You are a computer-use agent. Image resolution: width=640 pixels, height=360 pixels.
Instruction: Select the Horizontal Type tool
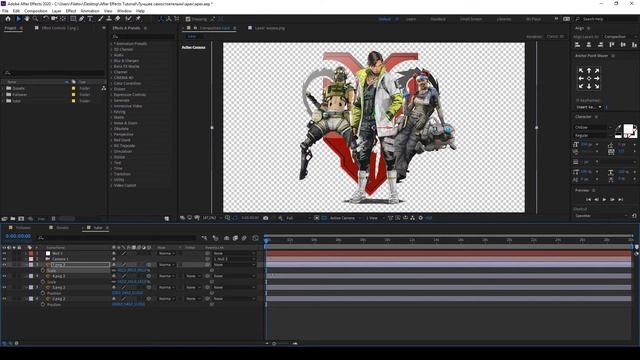pyautogui.click(x=90, y=19)
